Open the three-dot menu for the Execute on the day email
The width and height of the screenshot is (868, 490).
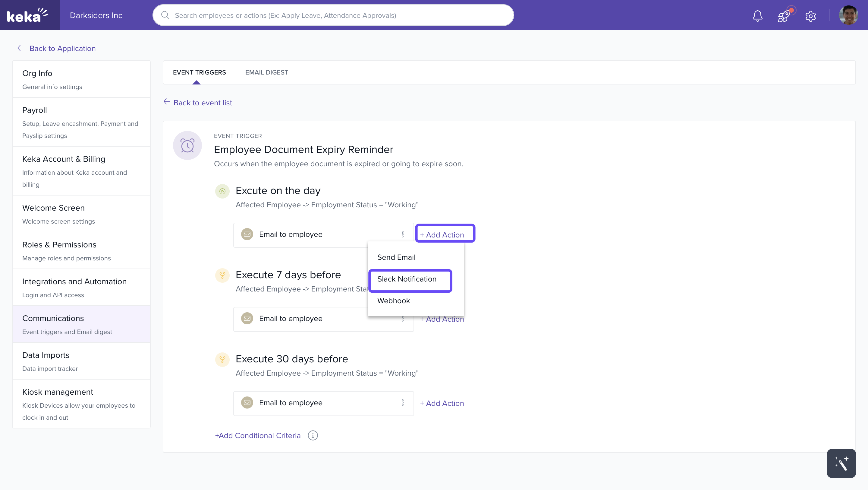(402, 234)
